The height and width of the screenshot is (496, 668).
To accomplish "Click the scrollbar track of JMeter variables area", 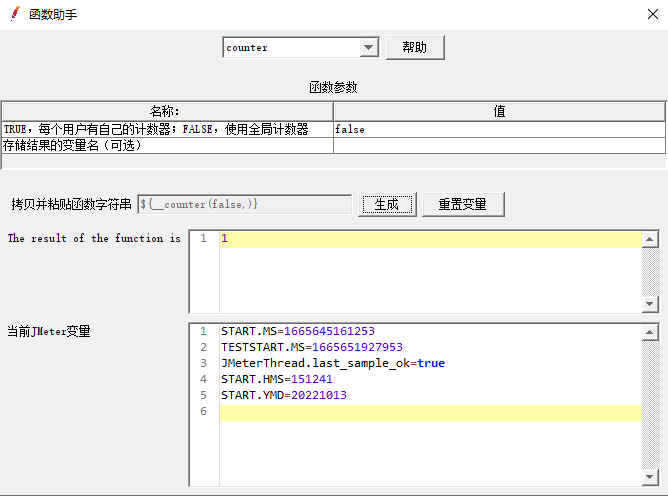I will [x=650, y=405].
